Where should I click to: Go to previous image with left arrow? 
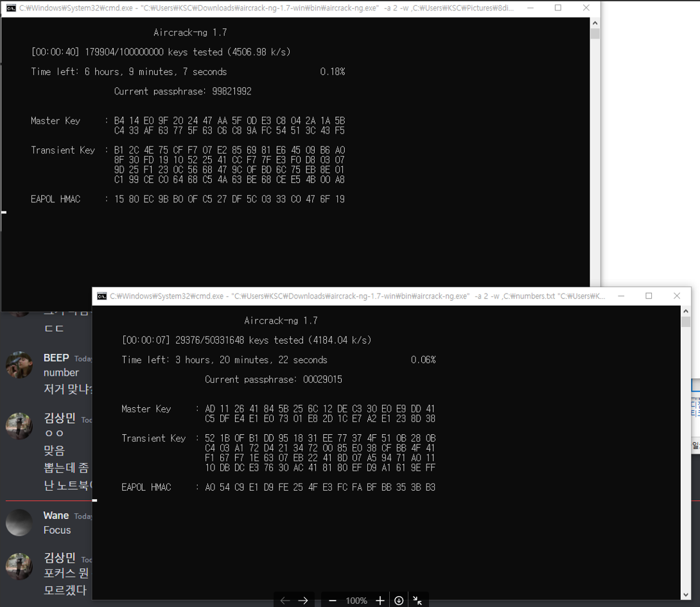click(x=285, y=601)
